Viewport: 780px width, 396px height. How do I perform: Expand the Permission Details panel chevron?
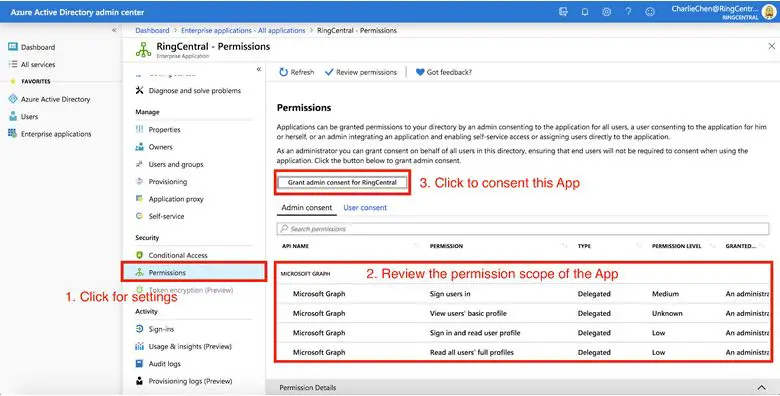click(762, 388)
